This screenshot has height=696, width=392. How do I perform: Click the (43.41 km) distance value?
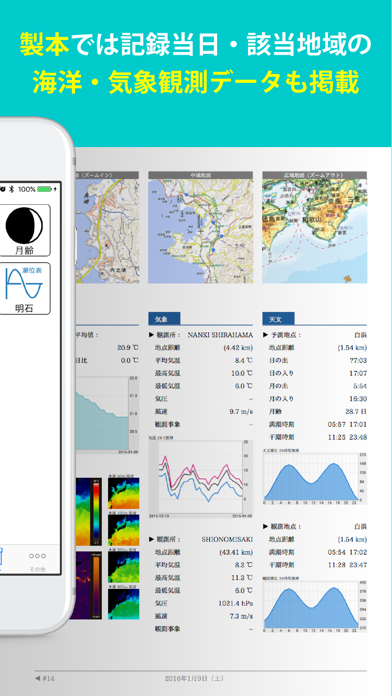click(236, 552)
